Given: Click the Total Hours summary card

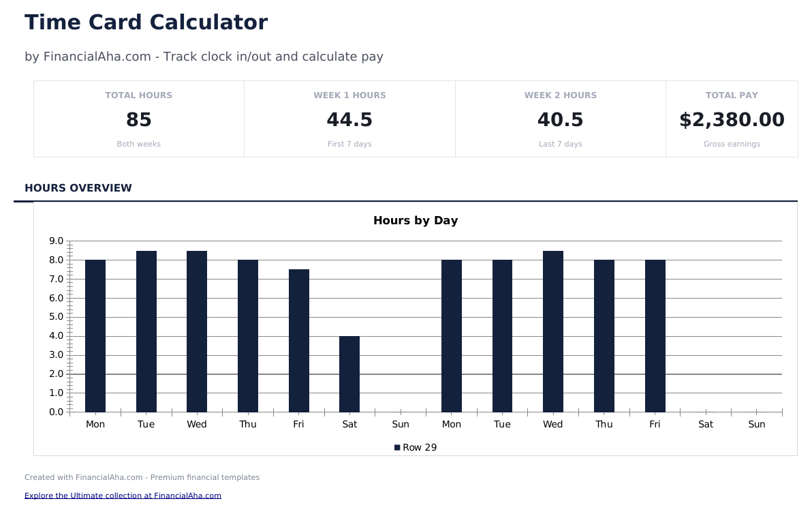Looking at the screenshot, I should [139, 119].
